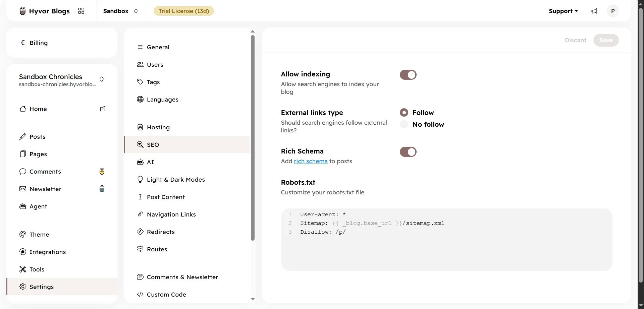This screenshot has height=309, width=644.
Task: Click the Routes signpost icon
Action: tap(140, 249)
